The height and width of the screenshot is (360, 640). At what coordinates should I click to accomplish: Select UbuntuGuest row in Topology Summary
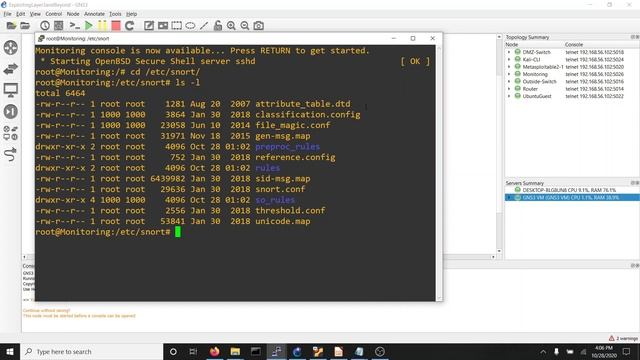click(572, 96)
